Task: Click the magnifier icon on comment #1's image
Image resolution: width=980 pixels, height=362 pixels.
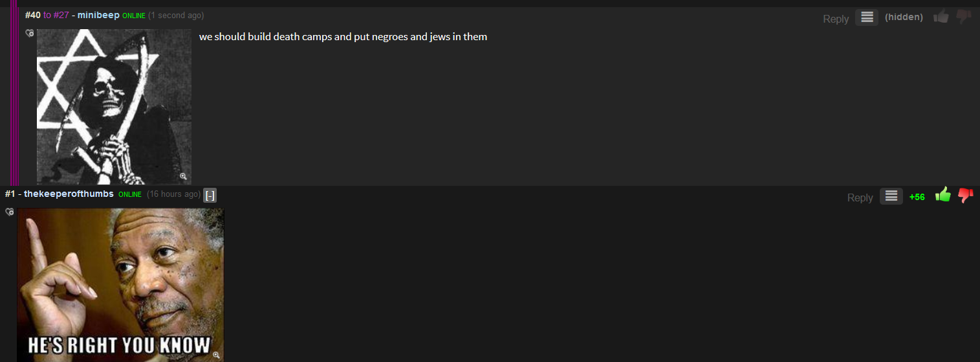Action: (x=216, y=354)
